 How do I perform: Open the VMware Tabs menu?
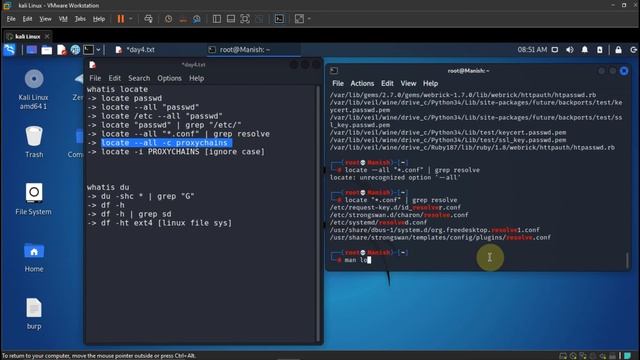pyautogui.click(x=80, y=19)
